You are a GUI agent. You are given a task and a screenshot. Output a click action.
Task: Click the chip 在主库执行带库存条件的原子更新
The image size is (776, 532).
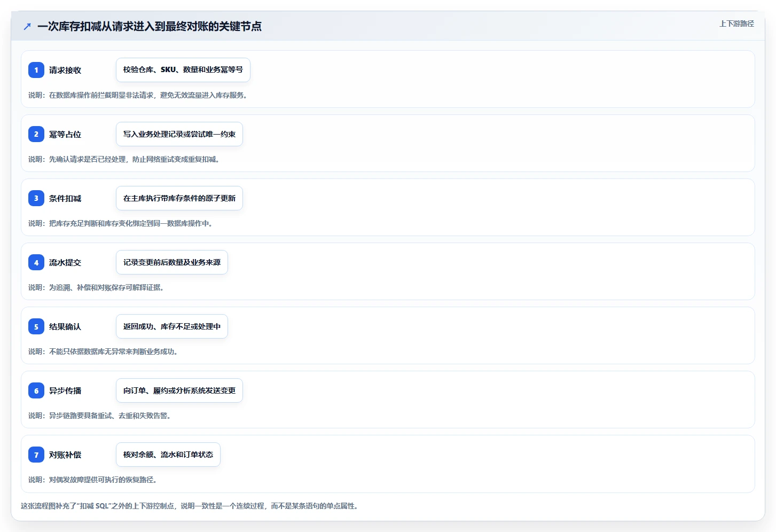(x=179, y=198)
